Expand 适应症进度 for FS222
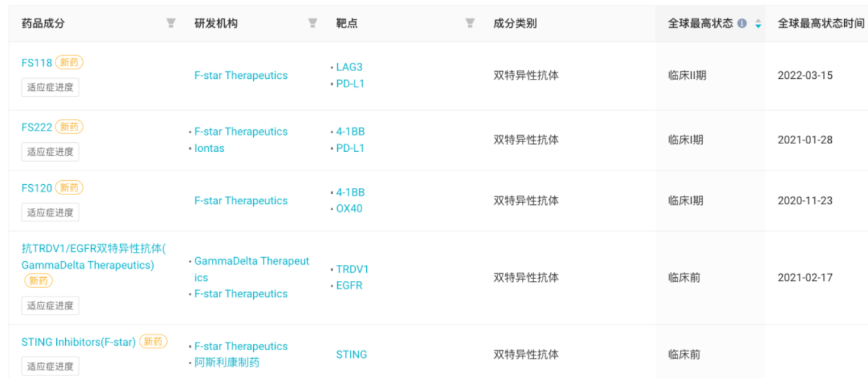Viewport: 868px width, 378px height. [x=50, y=152]
